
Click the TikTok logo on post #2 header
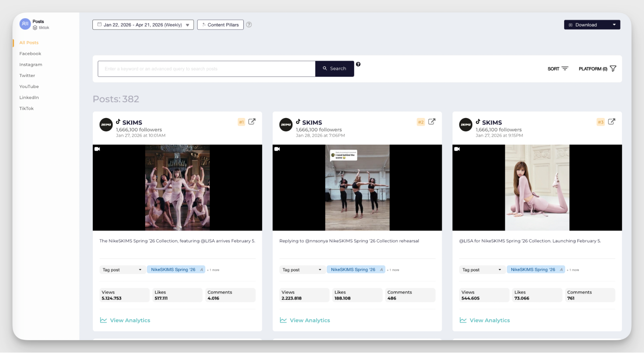pyautogui.click(x=298, y=121)
